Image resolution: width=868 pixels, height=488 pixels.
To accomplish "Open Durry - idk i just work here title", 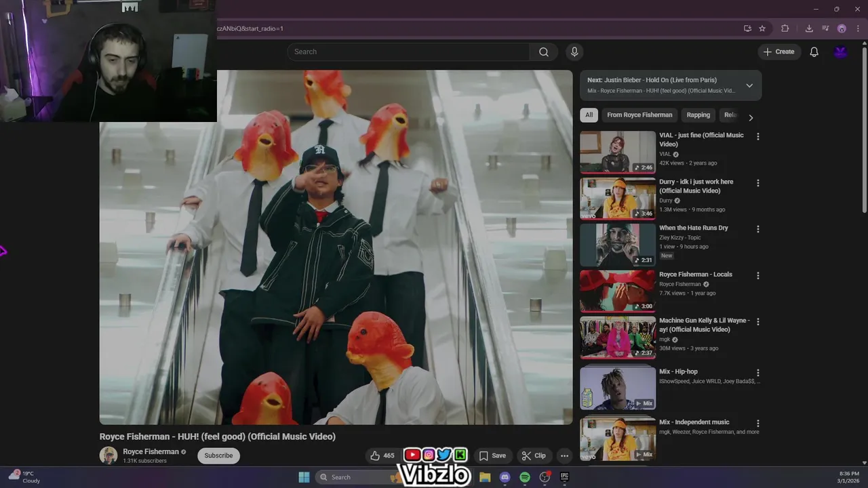I will tap(696, 186).
